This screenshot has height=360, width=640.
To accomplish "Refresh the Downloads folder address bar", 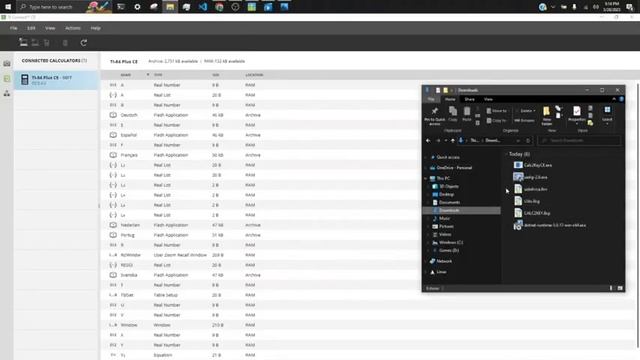I will tap(528, 140).
